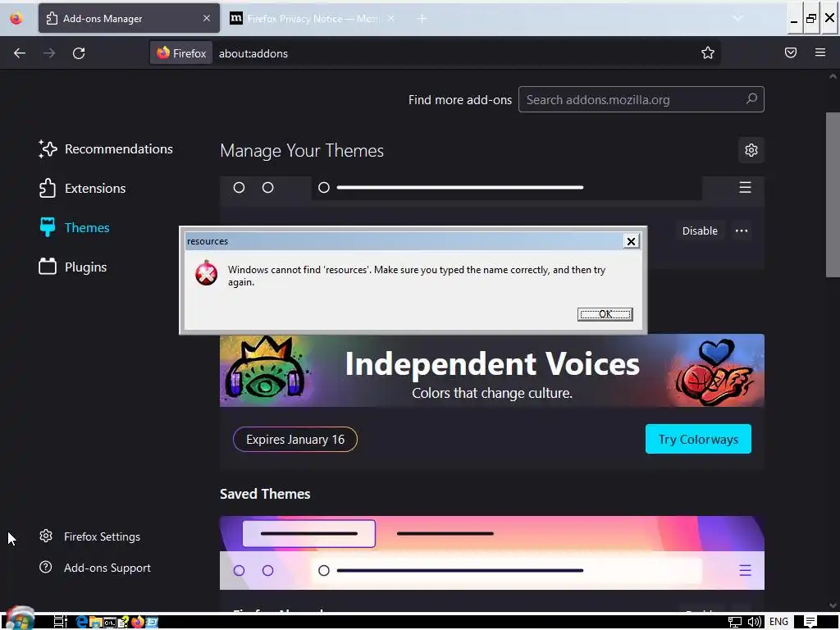Click the scrollbar down arrow
Viewport: 840px width, 630px height.
(833, 605)
